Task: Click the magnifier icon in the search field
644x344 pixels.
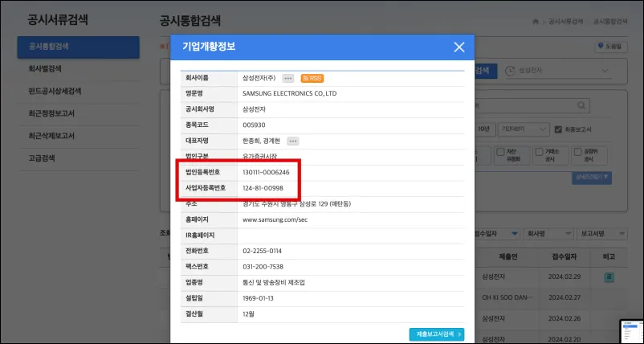Action: [x=581, y=105]
